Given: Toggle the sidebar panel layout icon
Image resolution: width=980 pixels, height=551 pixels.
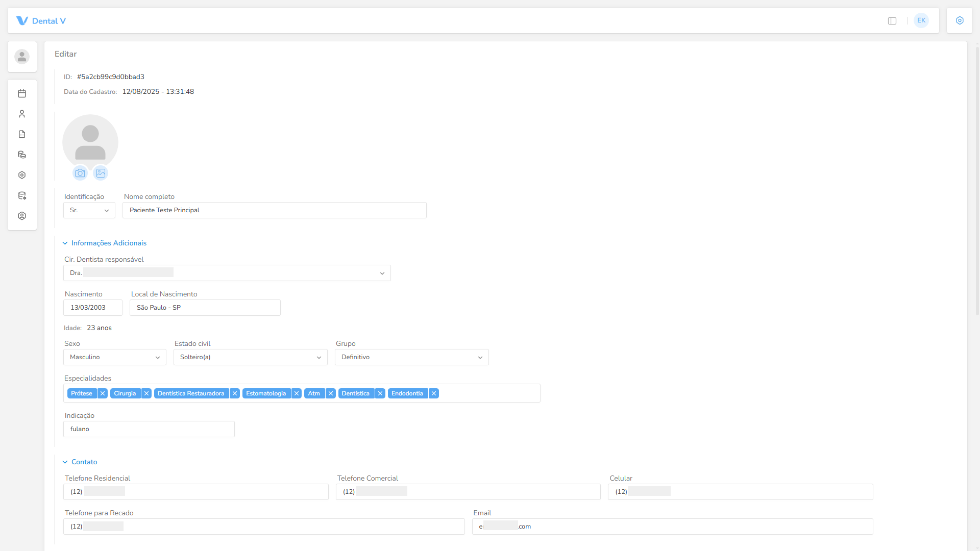Looking at the screenshot, I should coord(892,21).
